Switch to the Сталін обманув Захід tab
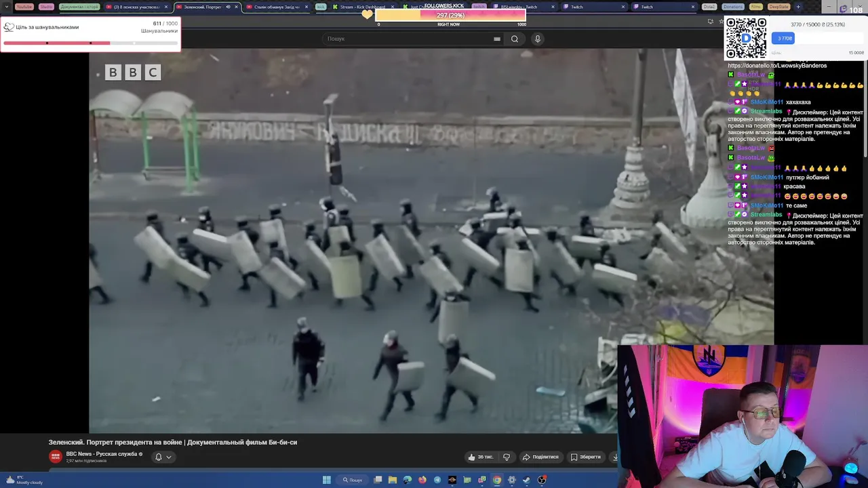Image resolution: width=868 pixels, height=488 pixels. pyautogui.click(x=277, y=7)
